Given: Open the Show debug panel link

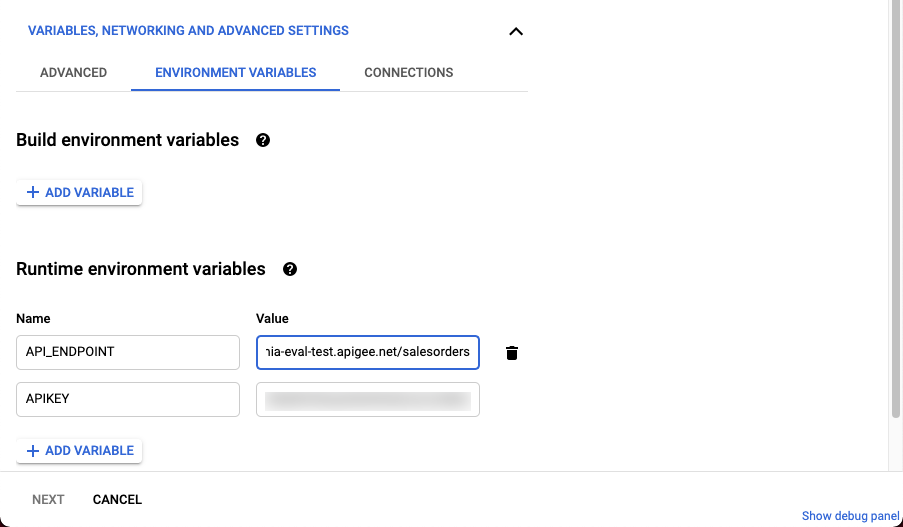Looking at the screenshot, I should pos(850,516).
